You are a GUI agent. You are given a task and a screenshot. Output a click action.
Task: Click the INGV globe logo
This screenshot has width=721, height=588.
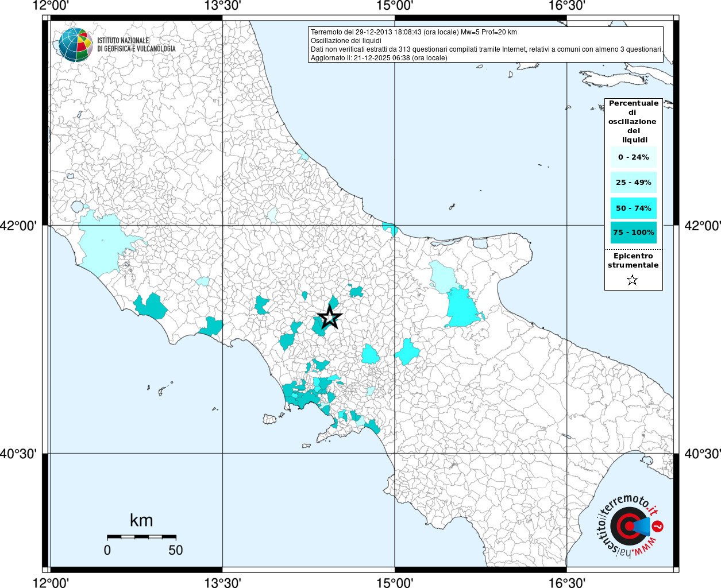coord(75,45)
